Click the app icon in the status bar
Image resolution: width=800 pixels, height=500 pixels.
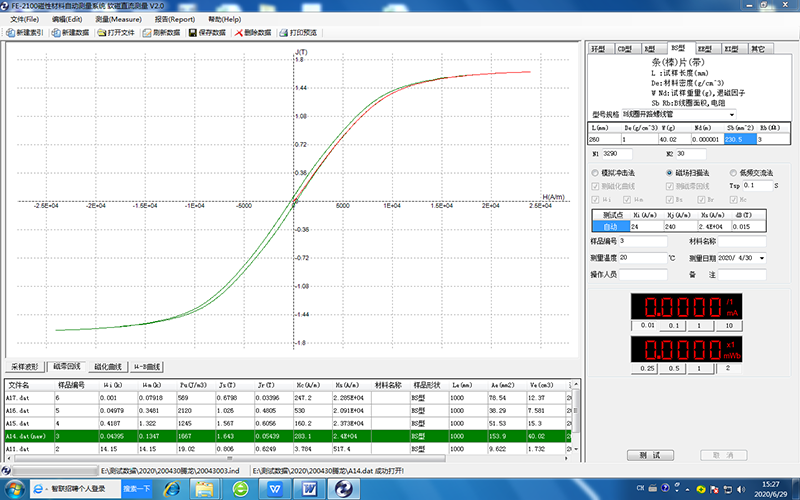(x=6, y=470)
